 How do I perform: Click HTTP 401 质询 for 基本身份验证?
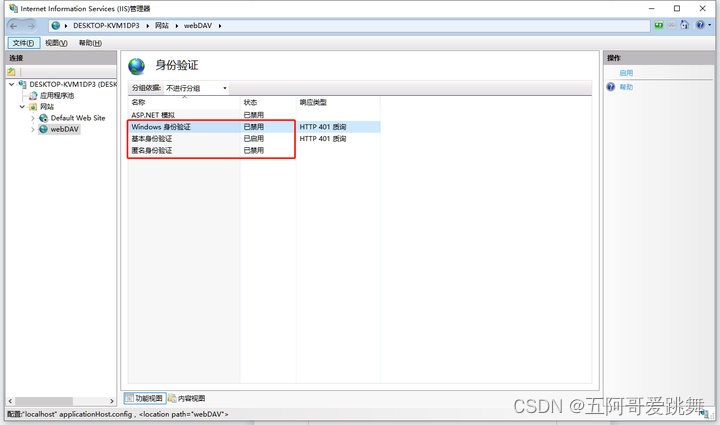(323, 139)
